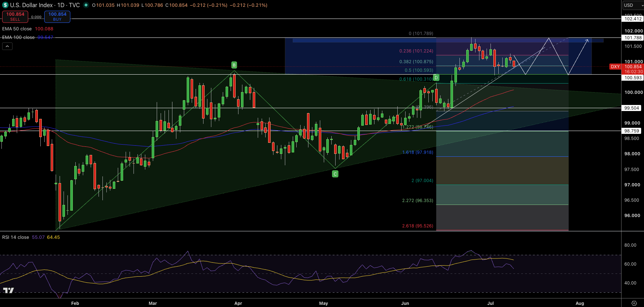The height and width of the screenshot is (307, 644).
Task: Click the DXY price tag label
Action: coord(615,67)
